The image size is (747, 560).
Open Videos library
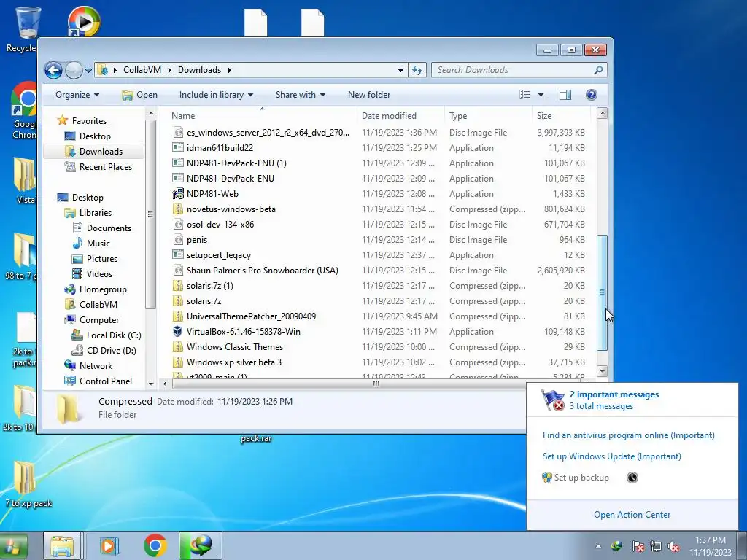click(99, 274)
